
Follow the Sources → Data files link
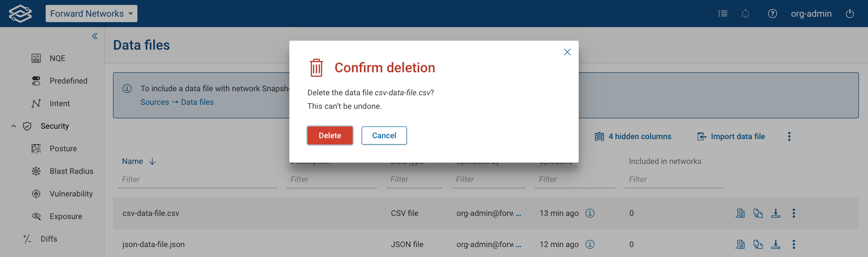click(x=177, y=102)
